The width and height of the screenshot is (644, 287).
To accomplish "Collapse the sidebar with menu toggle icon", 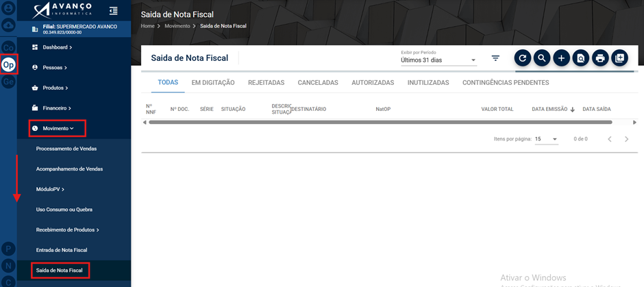I will [113, 11].
